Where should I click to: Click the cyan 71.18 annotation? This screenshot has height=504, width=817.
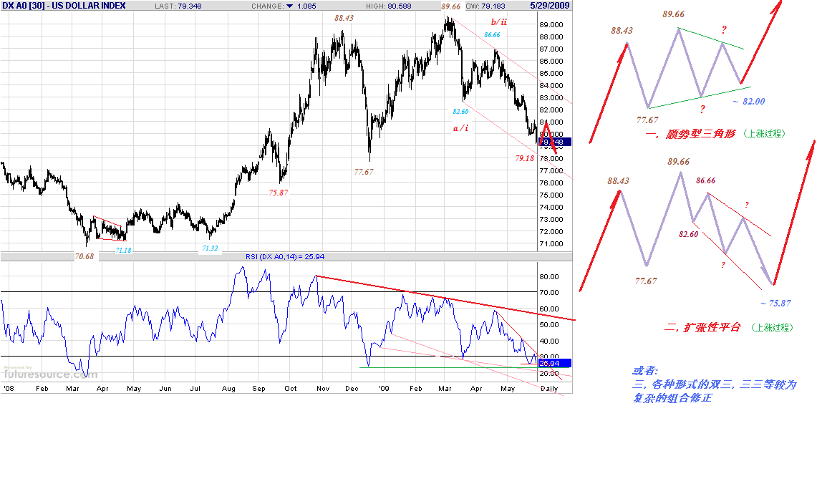pyautogui.click(x=123, y=250)
